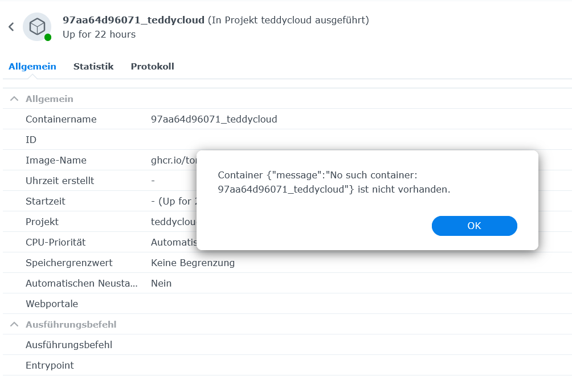
Task: Click the Containername row value
Action: [214, 120]
